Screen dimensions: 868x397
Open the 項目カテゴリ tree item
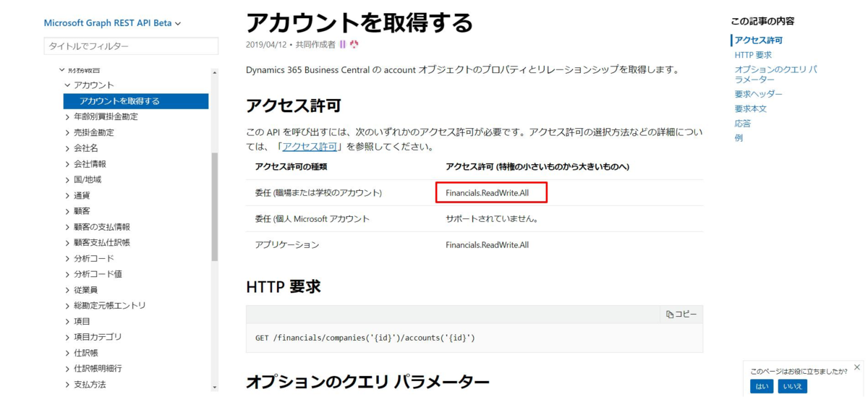pyautogui.click(x=98, y=337)
